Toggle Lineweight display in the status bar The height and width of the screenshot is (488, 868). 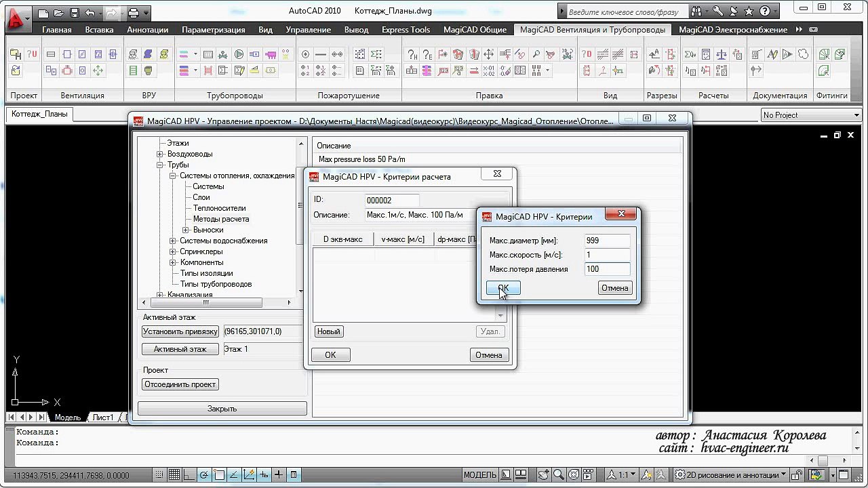click(279, 475)
